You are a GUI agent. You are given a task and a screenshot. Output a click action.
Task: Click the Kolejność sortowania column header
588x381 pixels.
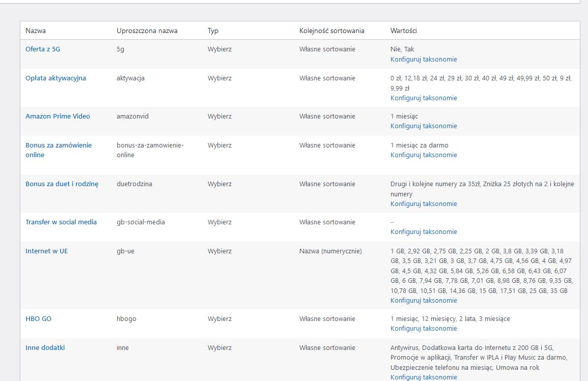click(x=331, y=31)
